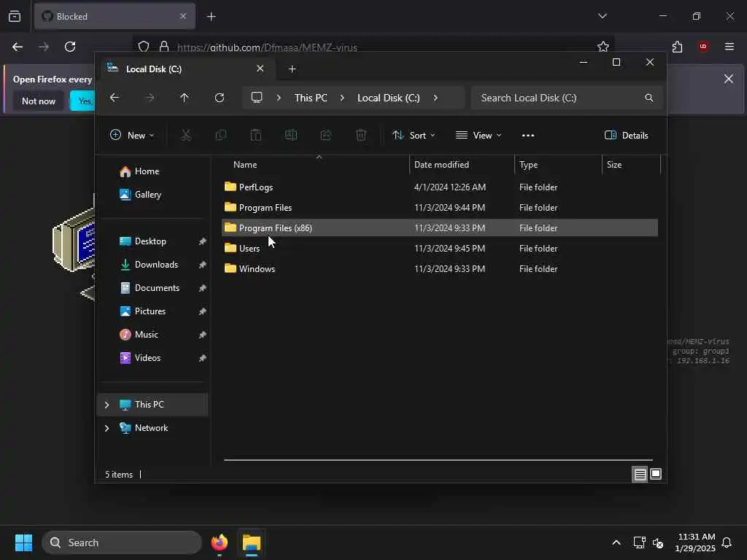Select the Windows folder
The height and width of the screenshot is (560, 747).
point(440,268)
